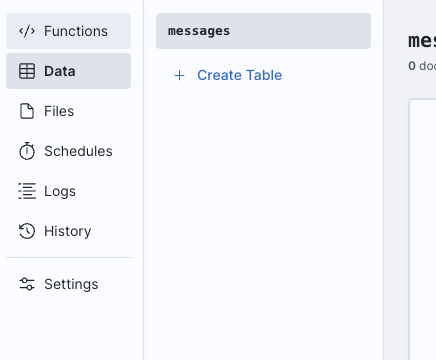Click the Settings sliders icon
Image resolution: width=436 pixels, height=360 pixels.
tap(27, 284)
